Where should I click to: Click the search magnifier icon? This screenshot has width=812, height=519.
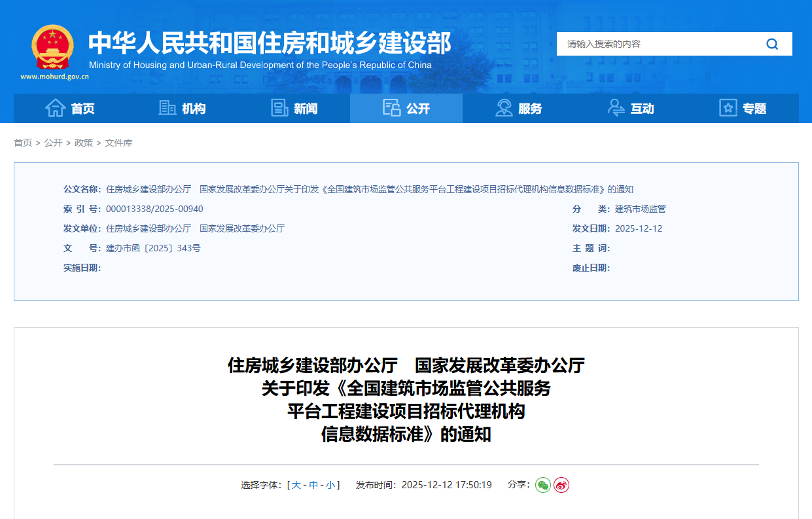pyautogui.click(x=772, y=44)
